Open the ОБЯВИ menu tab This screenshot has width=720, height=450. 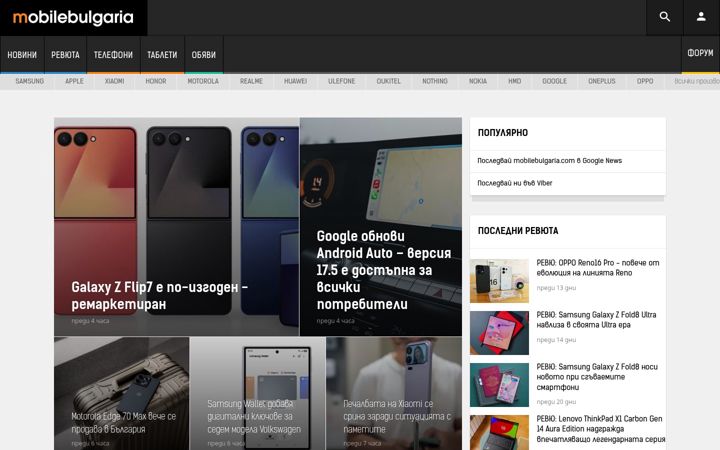click(203, 55)
